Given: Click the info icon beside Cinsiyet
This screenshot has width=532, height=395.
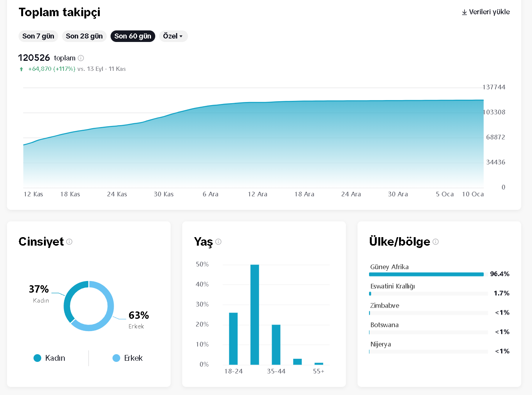Looking at the screenshot, I should coord(69,242).
